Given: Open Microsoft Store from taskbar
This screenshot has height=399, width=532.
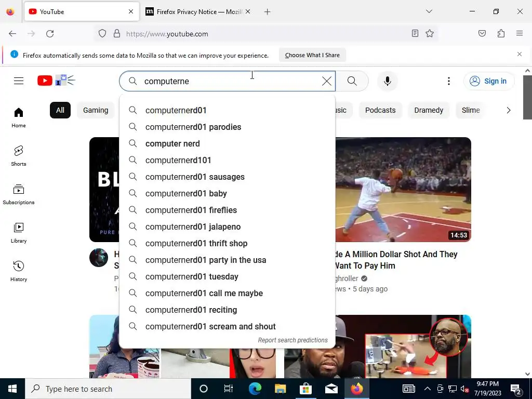Looking at the screenshot, I should point(305,389).
